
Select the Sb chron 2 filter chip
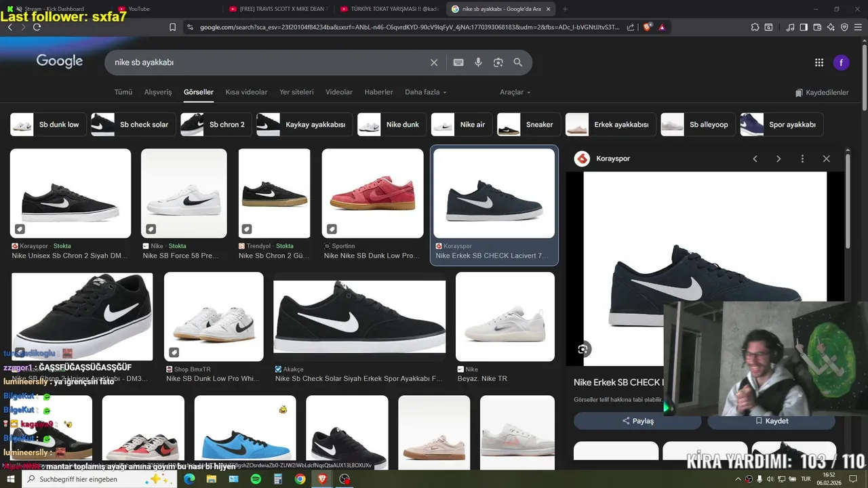point(216,125)
